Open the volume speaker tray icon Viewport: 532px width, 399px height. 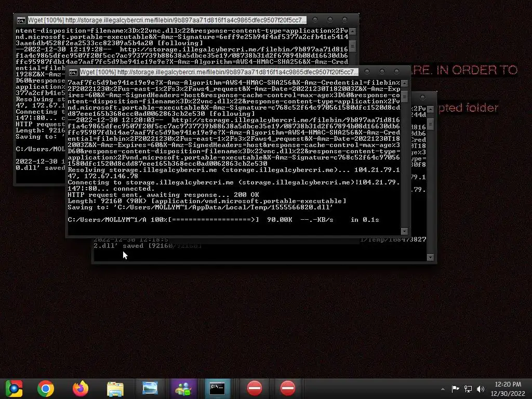pos(481,389)
